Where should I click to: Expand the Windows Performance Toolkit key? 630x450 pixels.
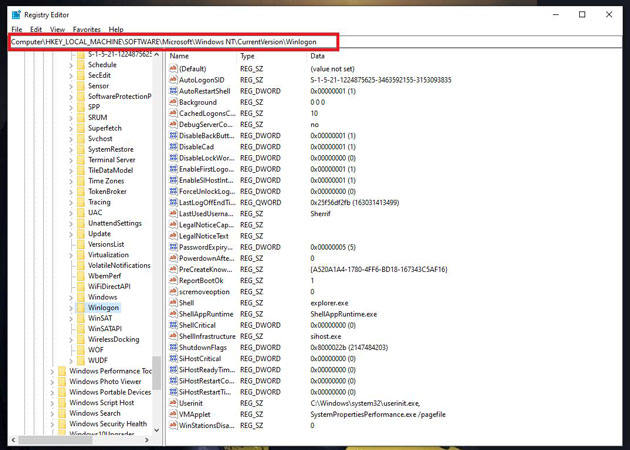tap(52, 372)
